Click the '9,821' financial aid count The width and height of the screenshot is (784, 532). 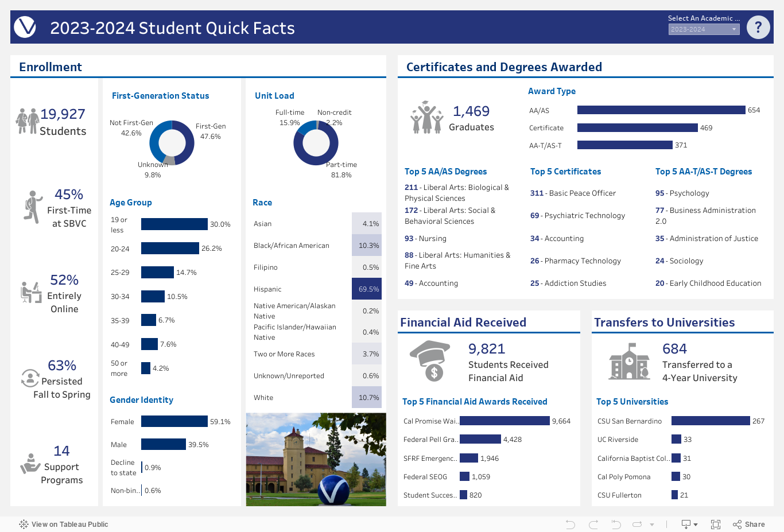(487, 349)
